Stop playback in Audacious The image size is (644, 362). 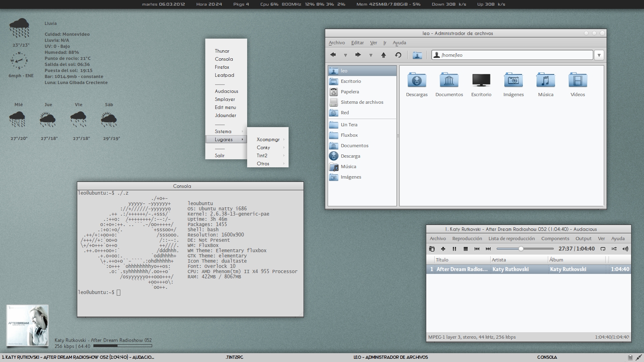pos(466,249)
